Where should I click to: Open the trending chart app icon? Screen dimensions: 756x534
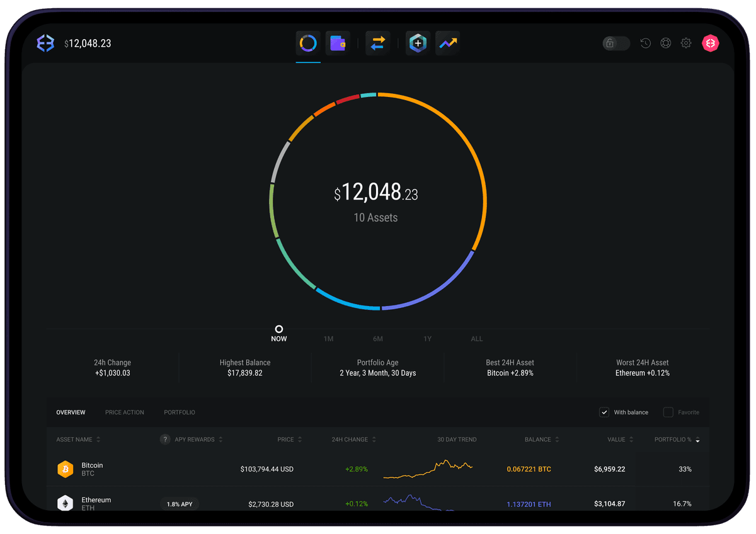coord(448,43)
